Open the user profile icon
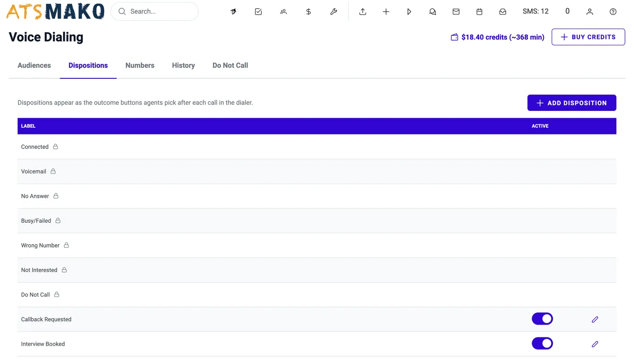The width and height of the screenshot is (634, 364). (x=590, y=12)
